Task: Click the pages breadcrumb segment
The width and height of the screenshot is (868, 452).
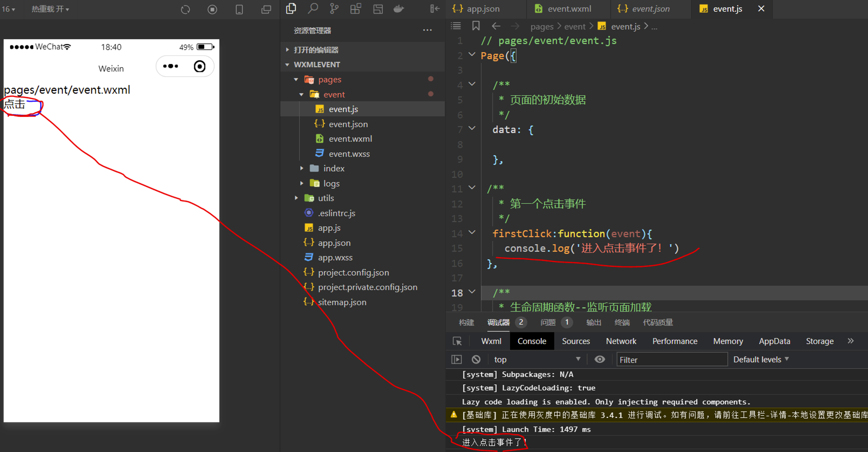Action: [x=542, y=27]
